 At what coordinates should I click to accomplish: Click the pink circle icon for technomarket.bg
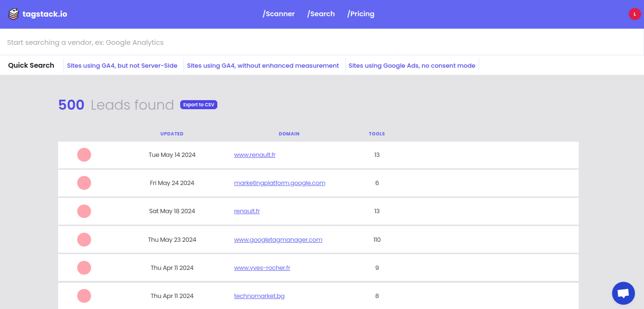[x=84, y=296]
